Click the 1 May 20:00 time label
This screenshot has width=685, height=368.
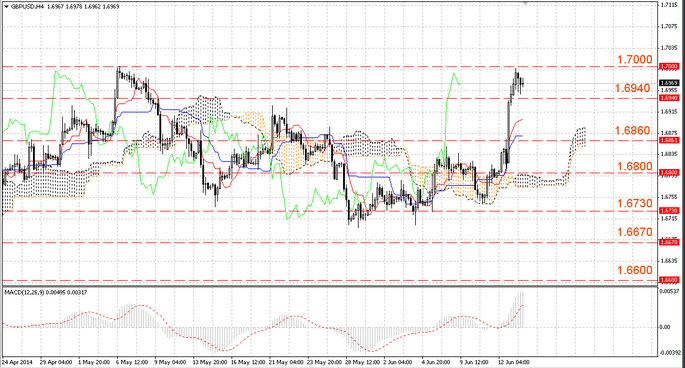click(x=94, y=362)
